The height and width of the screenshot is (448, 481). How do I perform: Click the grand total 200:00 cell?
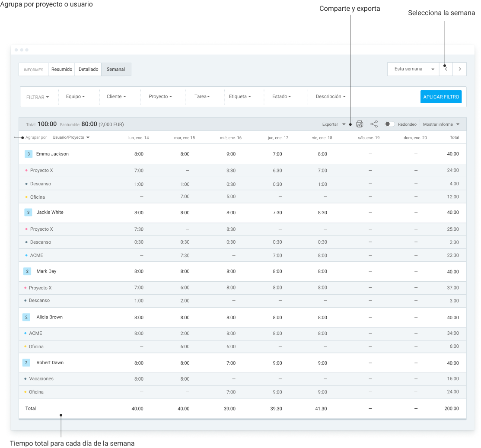click(452, 409)
